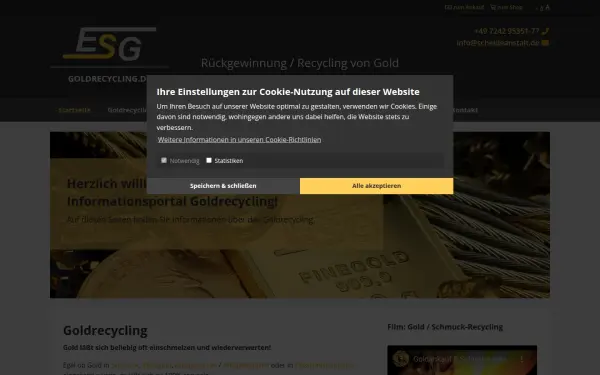This screenshot has height=375, width=600.
Task: Click 'Film: Gold / Schmuck-Recycling' sidebar heading
Action: point(445,327)
